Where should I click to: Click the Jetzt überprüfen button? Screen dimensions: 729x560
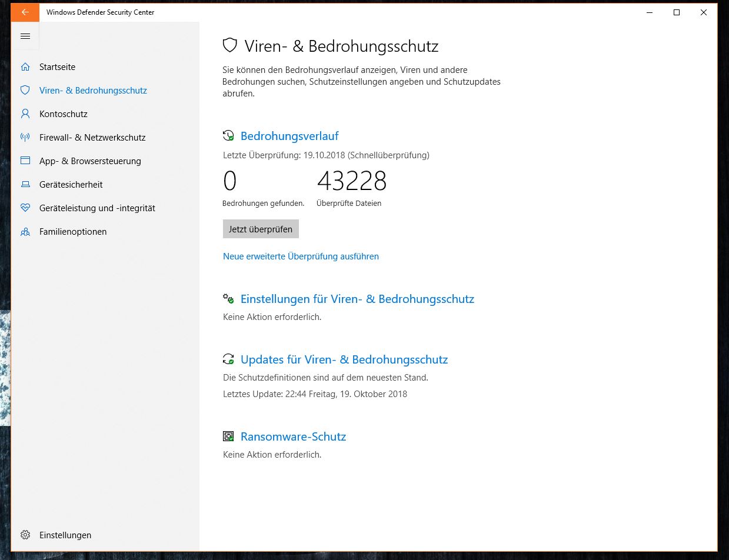(261, 229)
